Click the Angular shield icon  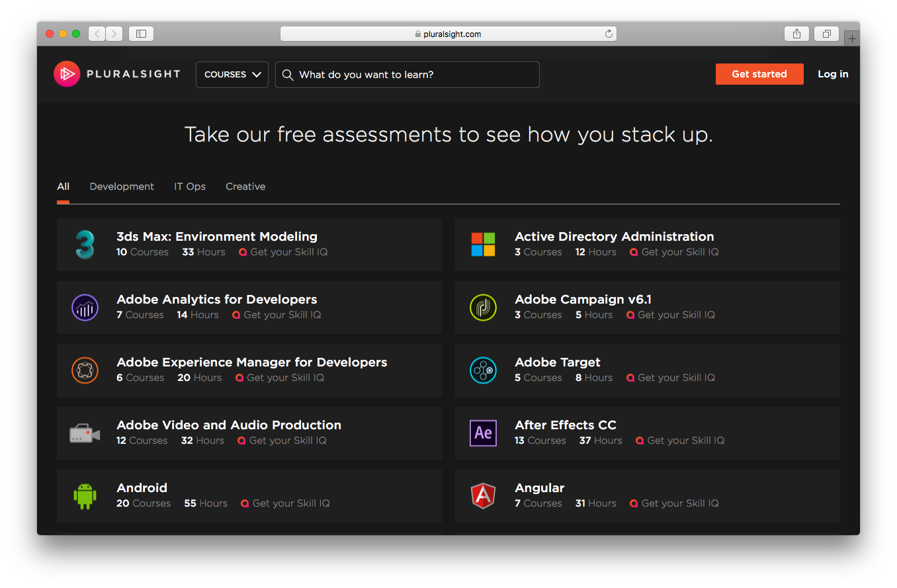(483, 496)
